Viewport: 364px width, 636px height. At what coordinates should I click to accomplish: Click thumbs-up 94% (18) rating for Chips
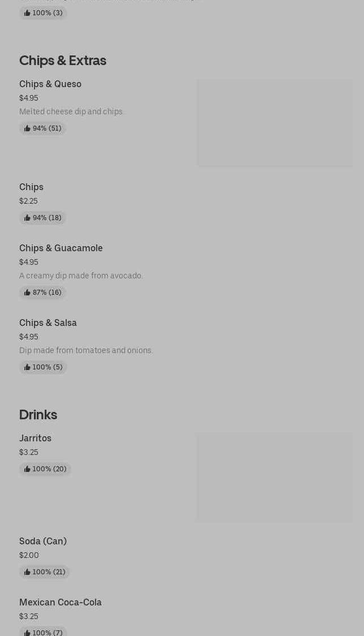43,218
